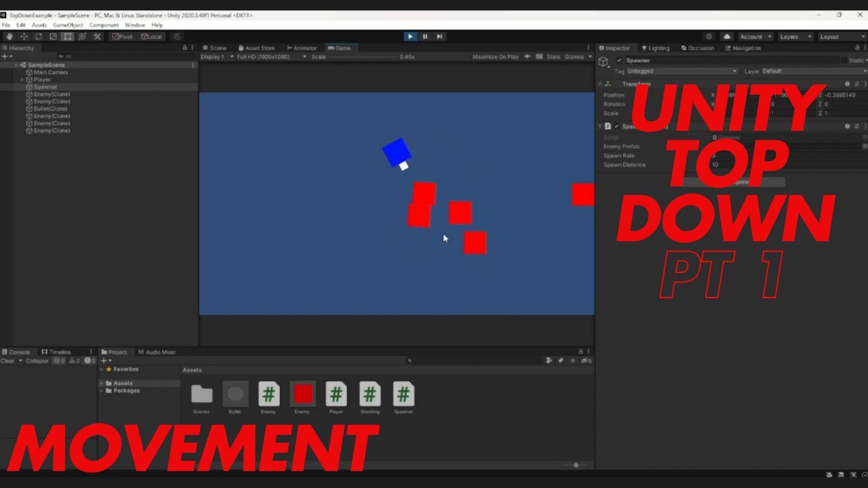Switch to the Asset Store tab

pos(256,48)
